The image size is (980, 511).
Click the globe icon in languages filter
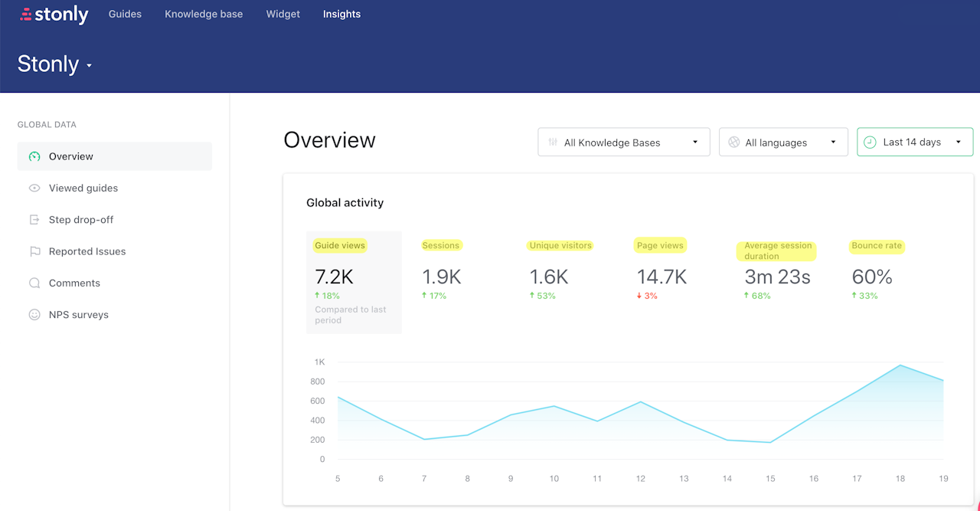click(x=733, y=142)
